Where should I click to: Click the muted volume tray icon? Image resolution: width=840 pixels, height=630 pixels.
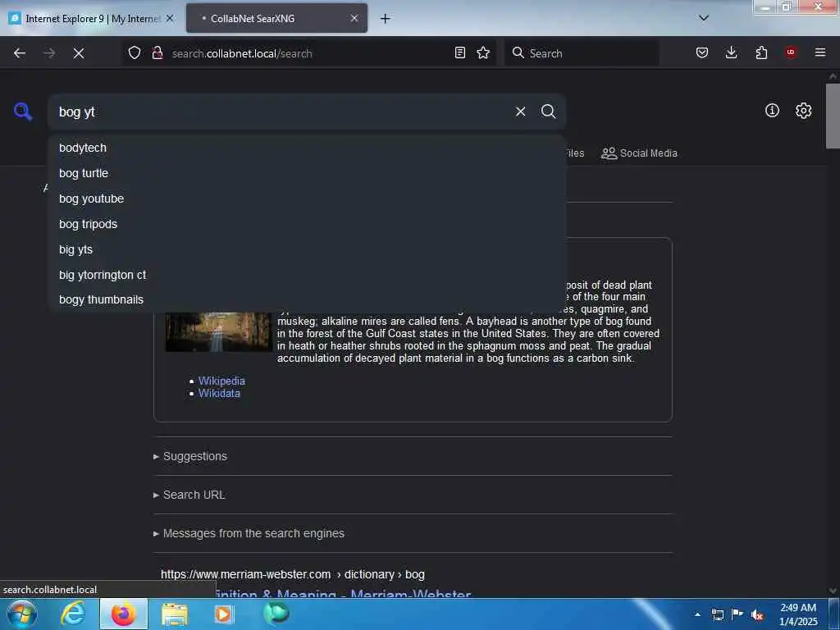pyautogui.click(x=757, y=614)
